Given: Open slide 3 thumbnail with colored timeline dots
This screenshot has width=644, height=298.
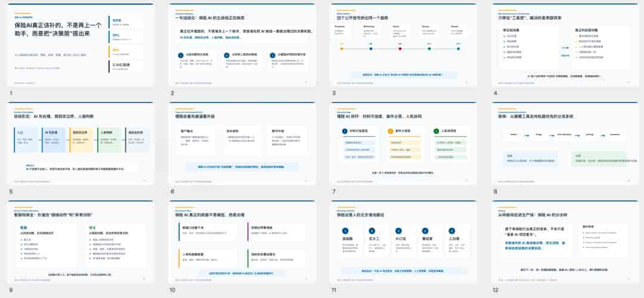Looking at the screenshot, I should 403,45.
